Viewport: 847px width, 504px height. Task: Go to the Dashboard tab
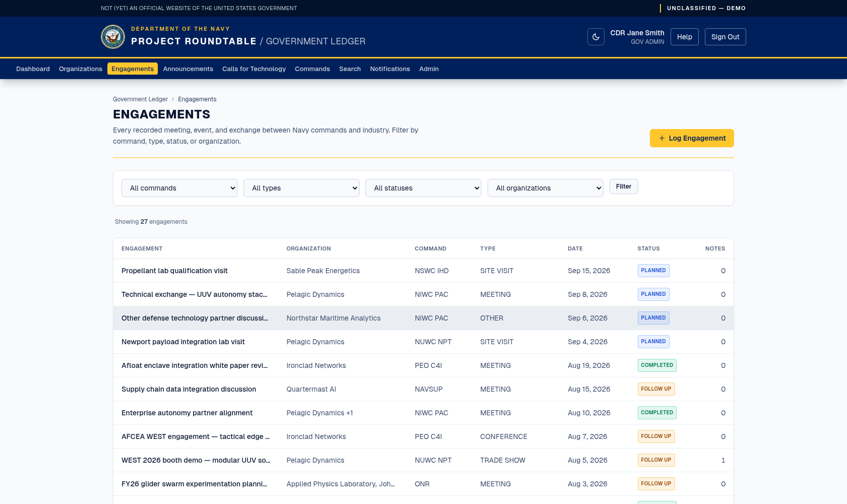[x=33, y=69]
